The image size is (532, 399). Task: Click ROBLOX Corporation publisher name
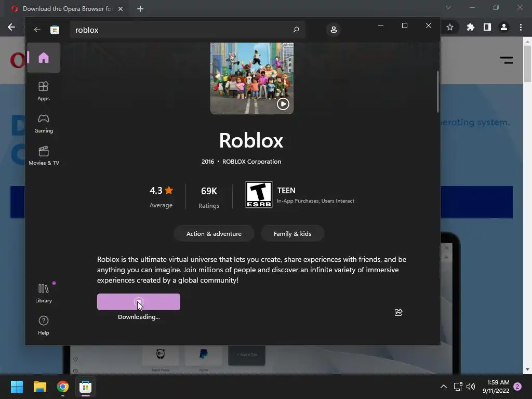click(251, 162)
